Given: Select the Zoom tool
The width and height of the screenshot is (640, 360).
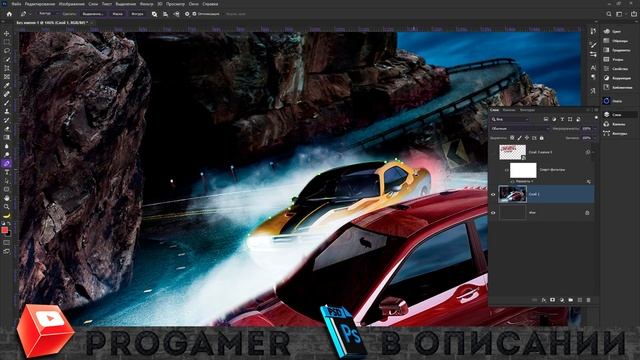Looking at the screenshot, I should [7, 207].
